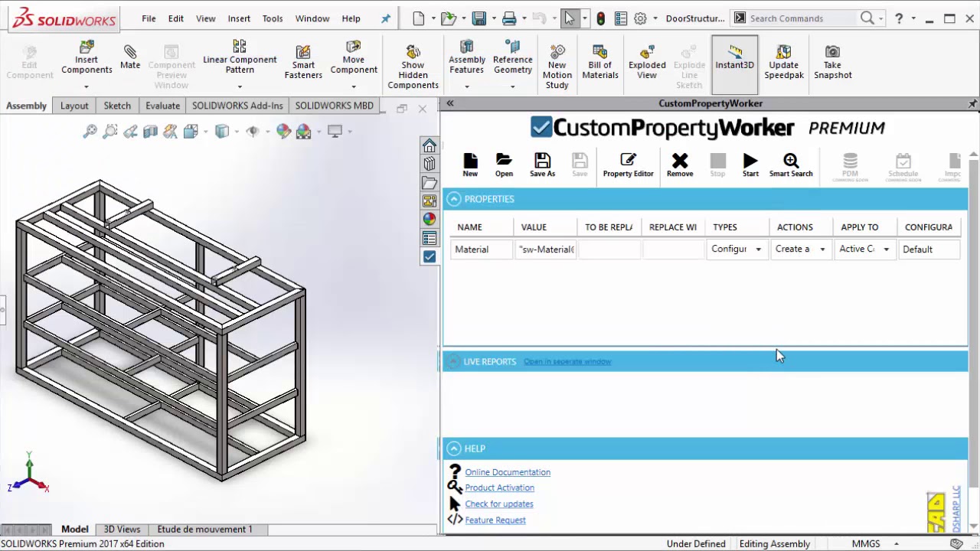
Task: Create an Exploded View
Action: (x=646, y=61)
